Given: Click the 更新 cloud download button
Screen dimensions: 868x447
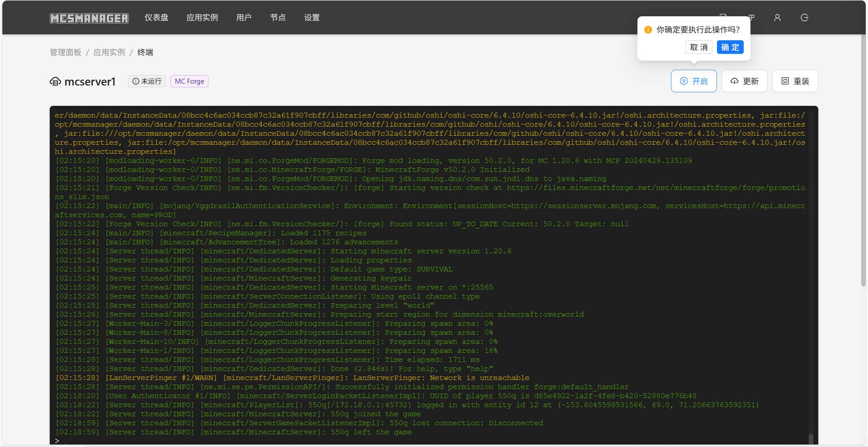Looking at the screenshot, I should pyautogui.click(x=744, y=81).
